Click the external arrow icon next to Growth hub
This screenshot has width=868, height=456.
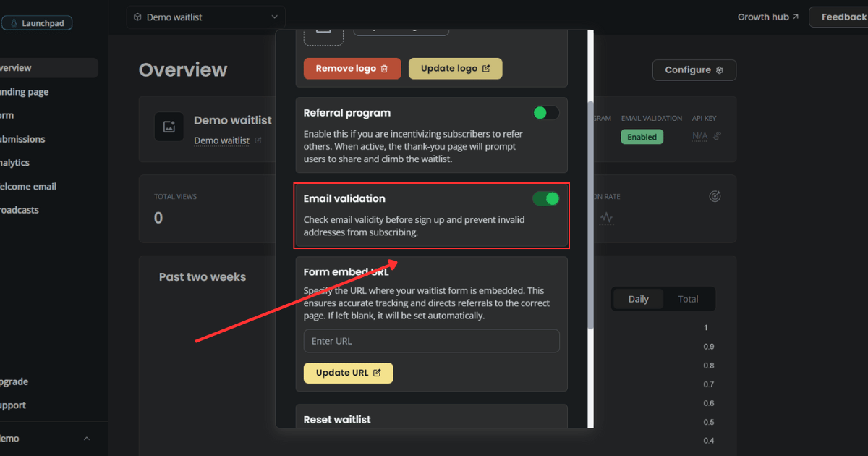[793, 16]
